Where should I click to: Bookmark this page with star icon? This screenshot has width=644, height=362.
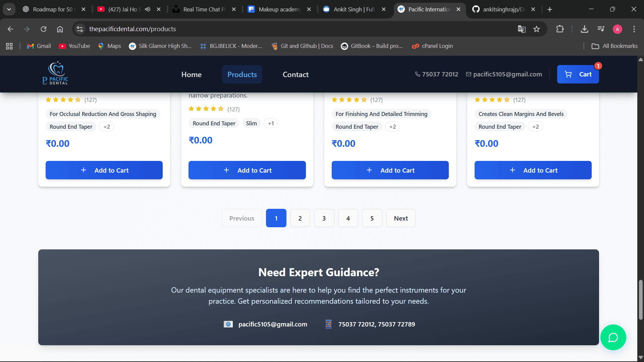click(537, 29)
